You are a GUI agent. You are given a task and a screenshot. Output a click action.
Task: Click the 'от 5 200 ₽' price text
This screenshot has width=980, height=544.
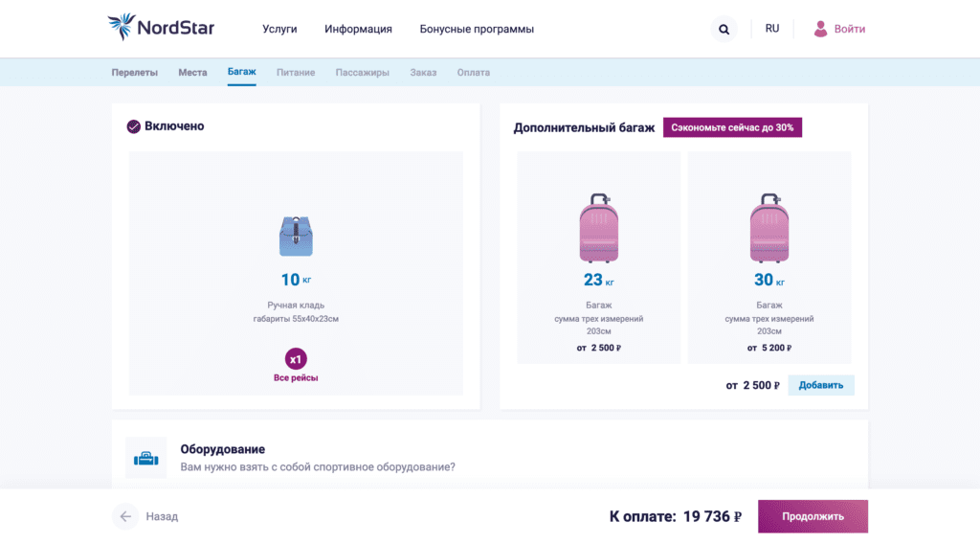[x=769, y=348]
